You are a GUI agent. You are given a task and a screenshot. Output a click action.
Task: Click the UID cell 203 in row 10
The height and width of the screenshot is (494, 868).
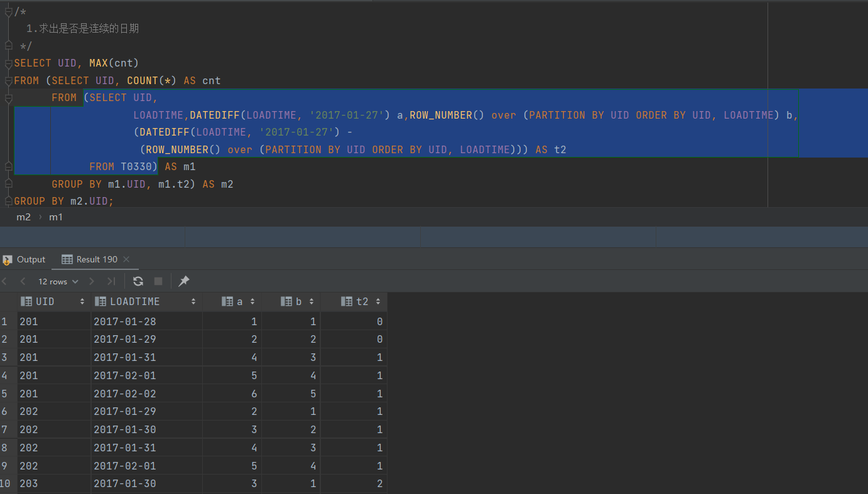(x=53, y=483)
